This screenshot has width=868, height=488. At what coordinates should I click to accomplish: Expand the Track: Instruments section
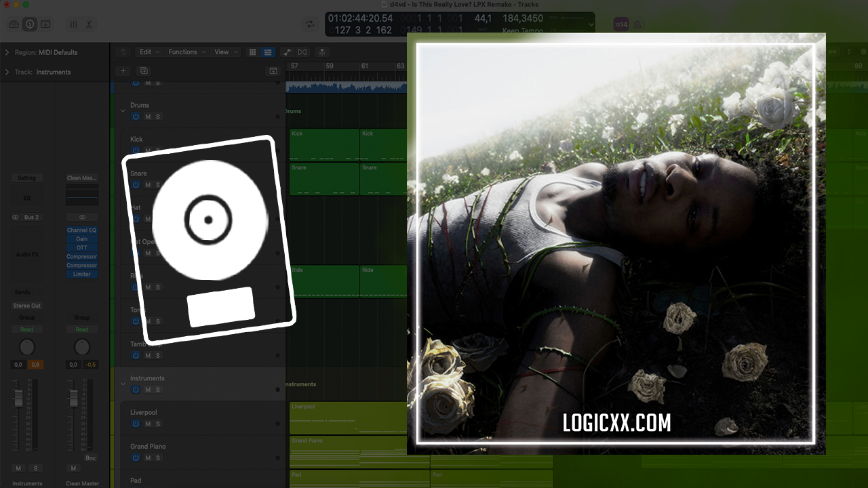point(7,72)
